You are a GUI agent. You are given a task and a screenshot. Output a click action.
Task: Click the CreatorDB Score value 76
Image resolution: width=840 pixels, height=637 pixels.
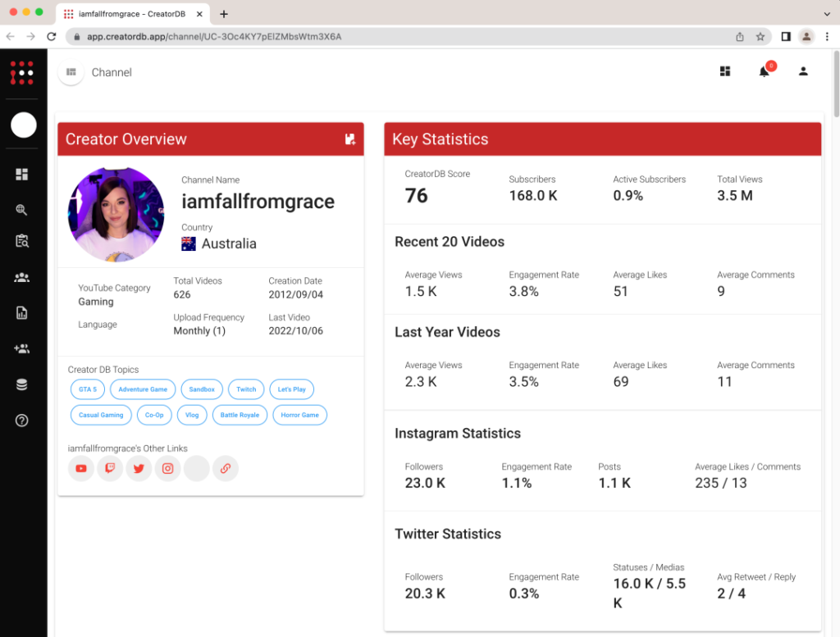416,196
